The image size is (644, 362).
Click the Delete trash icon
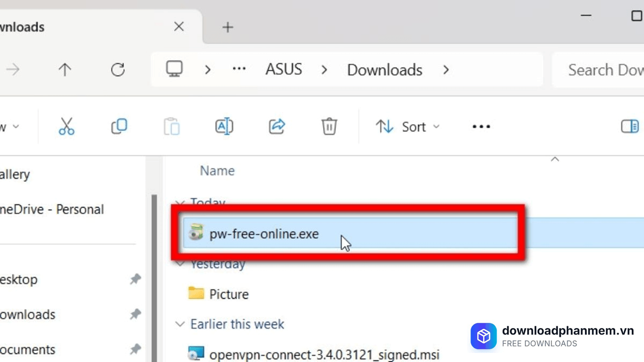[329, 126]
